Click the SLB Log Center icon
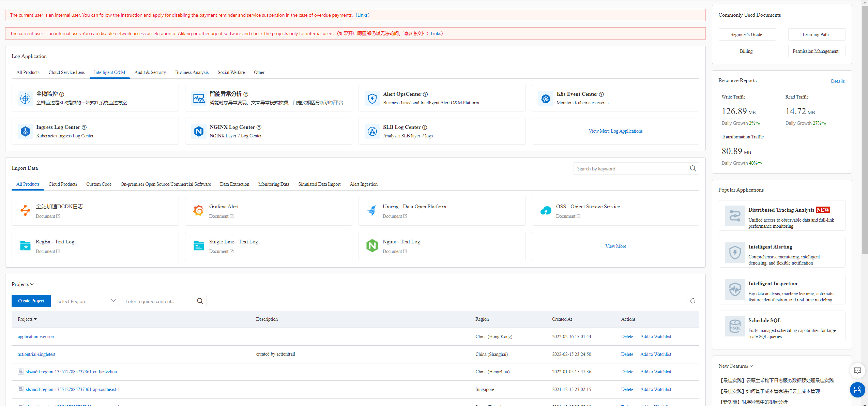The width and height of the screenshot is (868, 406). point(372,131)
